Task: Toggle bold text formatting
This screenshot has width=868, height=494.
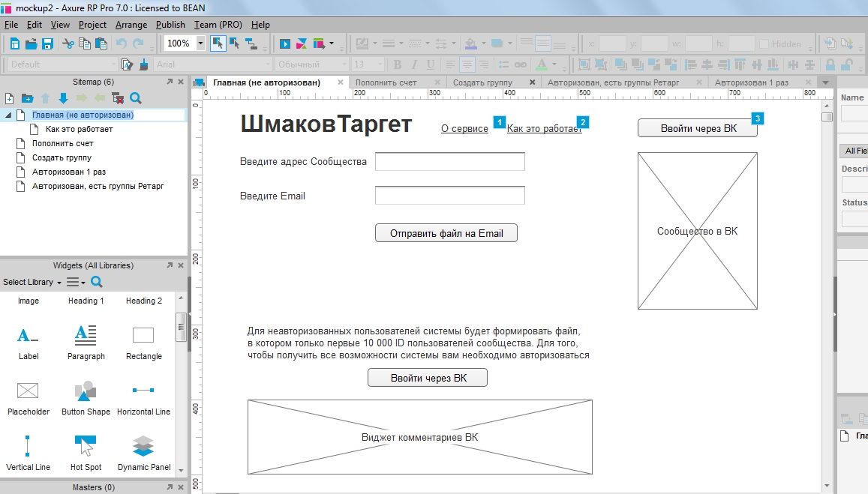Action: [x=397, y=64]
